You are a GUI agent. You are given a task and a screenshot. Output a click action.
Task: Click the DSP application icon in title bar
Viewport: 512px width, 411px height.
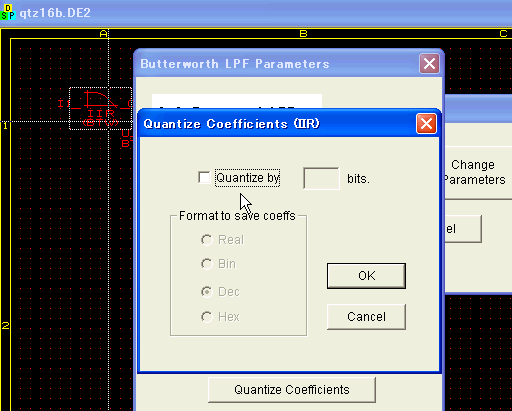[8, 12]
